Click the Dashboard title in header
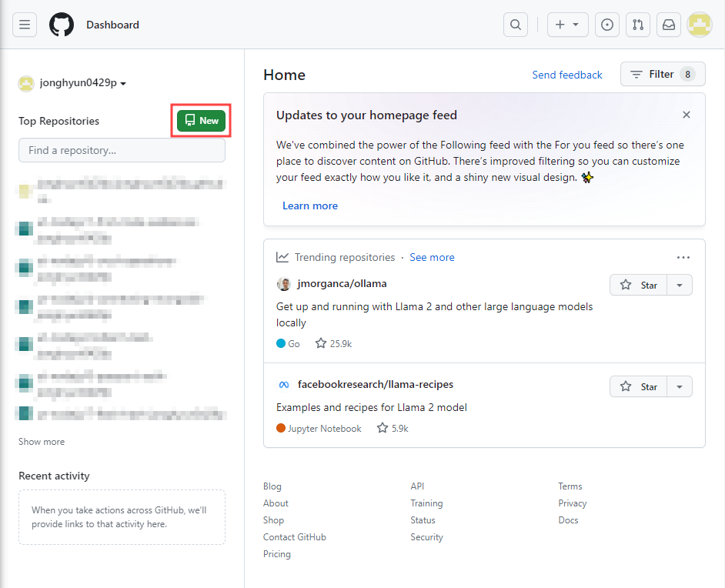The height and width of the screenshot is (588, 725). coord(112,25)
